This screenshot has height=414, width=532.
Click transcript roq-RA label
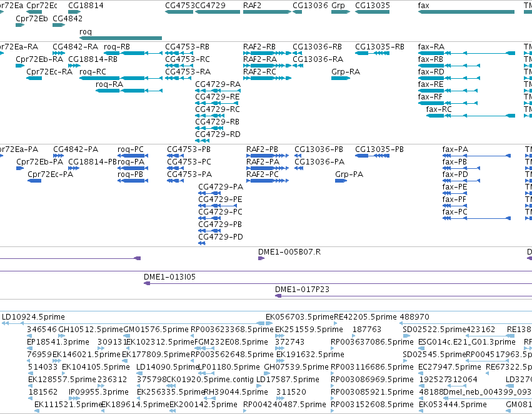click(109, 84)
